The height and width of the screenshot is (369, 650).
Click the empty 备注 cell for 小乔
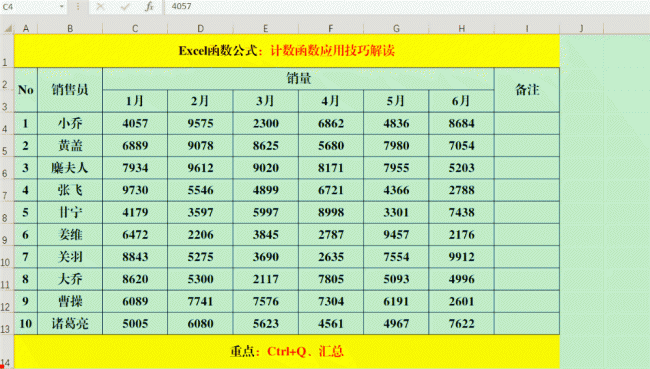[527, 124]
